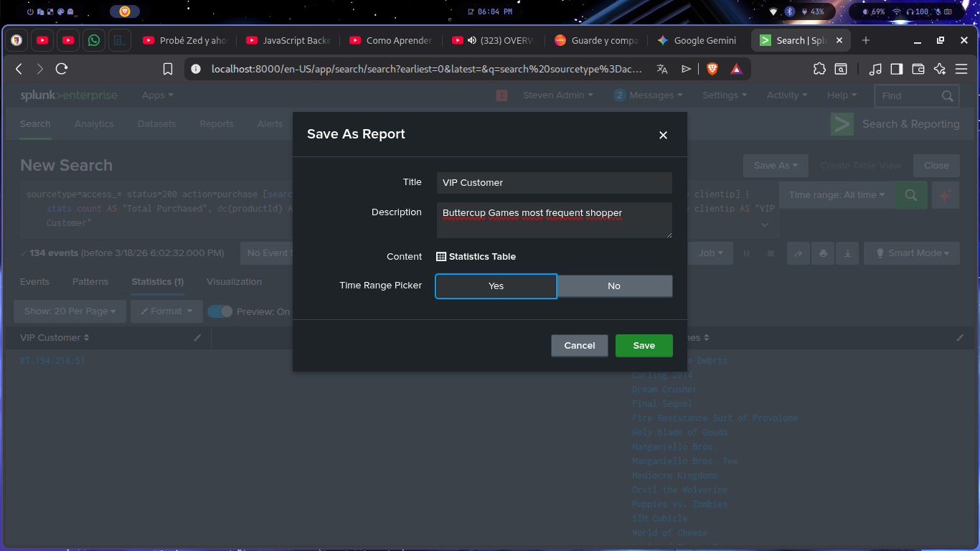Close the Save As Report dialog
The image size is (980, 551).
coord(663,135)
